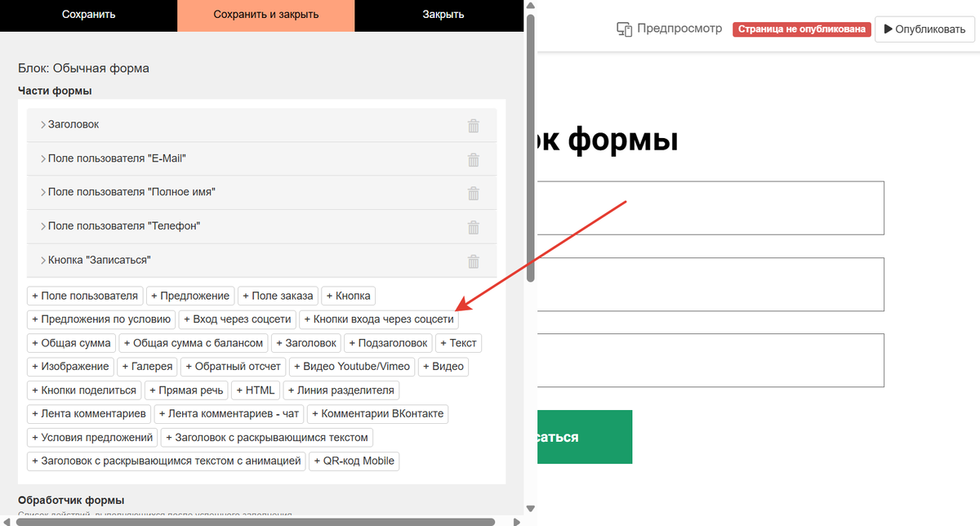Click the vertical panel scrollbar
The width and height of the screenshot is (980, 526).
pos(530,149)
